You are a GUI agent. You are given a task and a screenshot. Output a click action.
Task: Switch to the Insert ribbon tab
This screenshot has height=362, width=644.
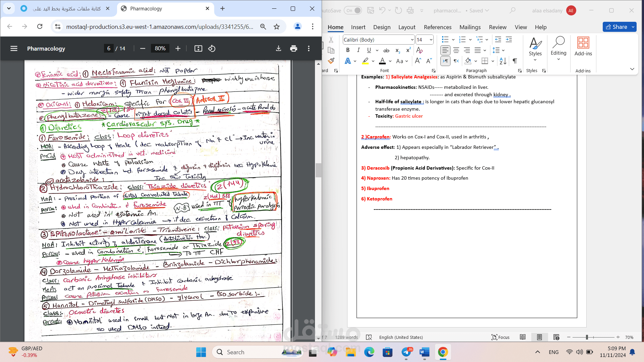pos(358,27)
